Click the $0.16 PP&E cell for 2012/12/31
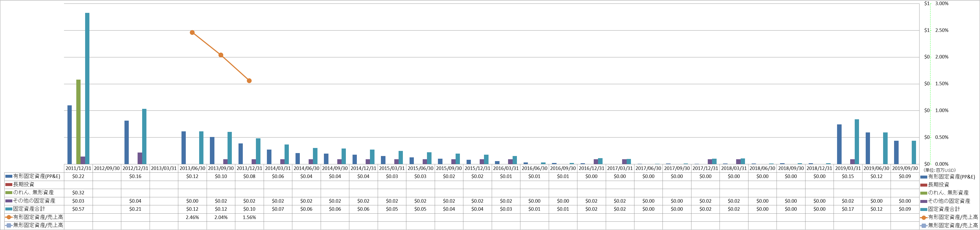Screen dimensions: 980x230 pos(135,177)
